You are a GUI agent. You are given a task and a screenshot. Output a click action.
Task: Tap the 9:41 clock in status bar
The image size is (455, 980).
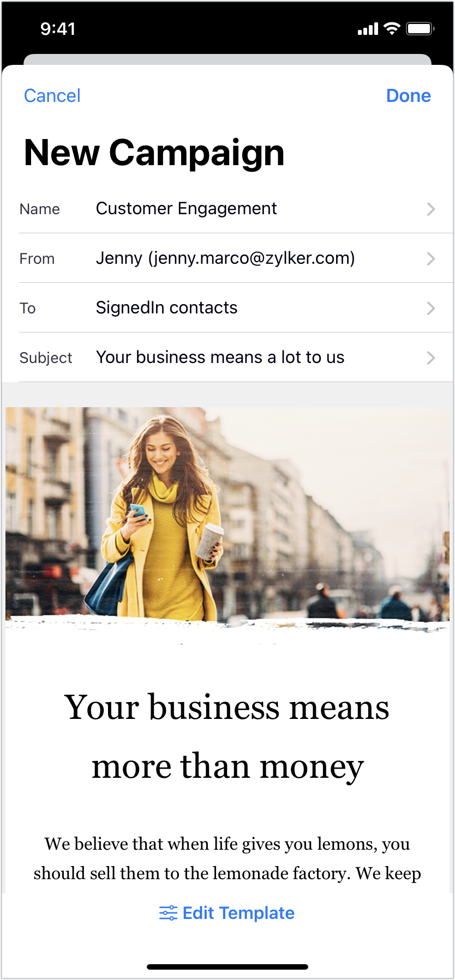tap(58, 29)
